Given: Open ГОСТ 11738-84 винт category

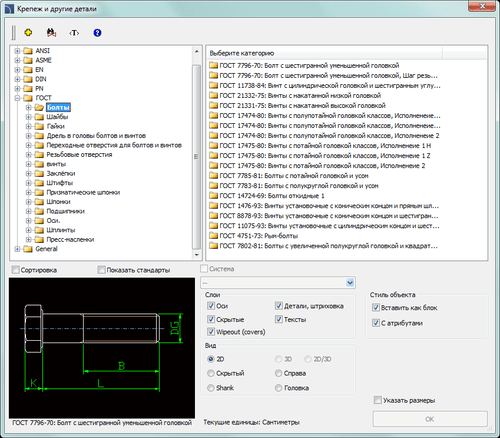Looking at the screenshot, I should coord(325,86).
